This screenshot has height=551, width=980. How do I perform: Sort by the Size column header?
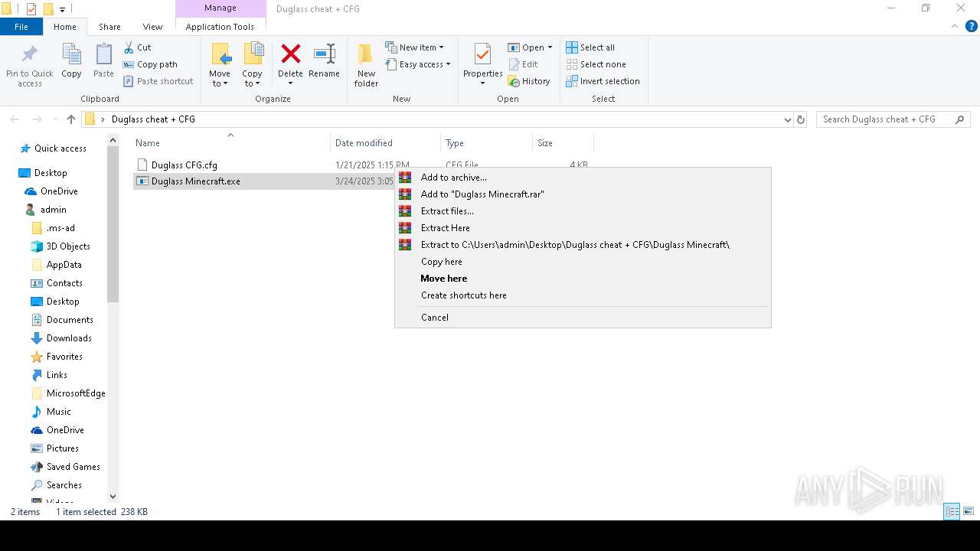click(x=563, y=143)
